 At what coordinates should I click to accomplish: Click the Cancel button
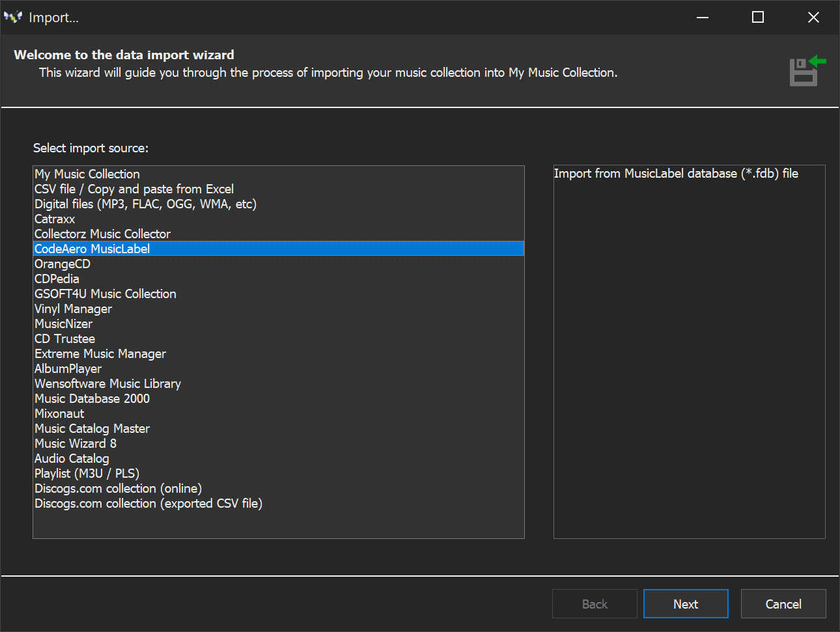click(x=783, y=604)
